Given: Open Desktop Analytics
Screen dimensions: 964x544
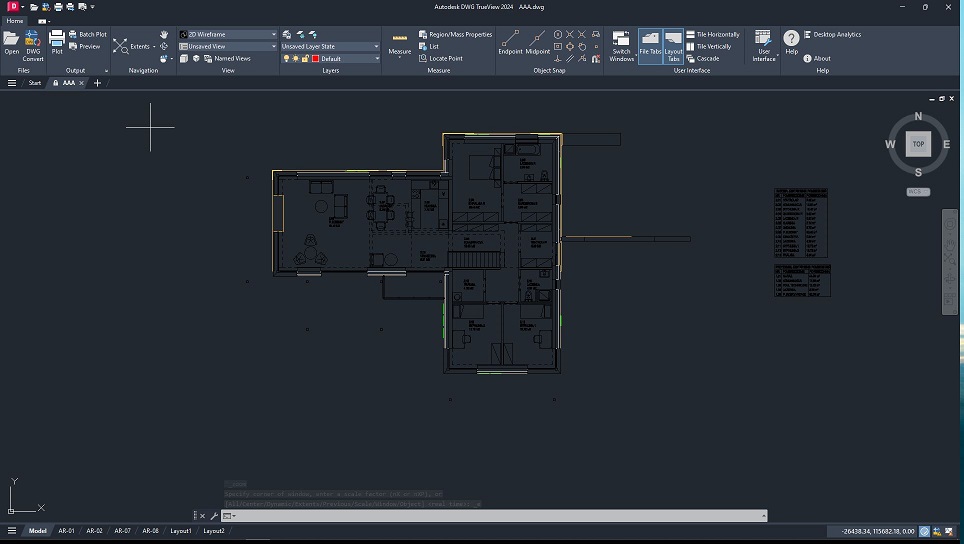Looking at the screenshot, I should pyautogui.click(x=832, y=34).
